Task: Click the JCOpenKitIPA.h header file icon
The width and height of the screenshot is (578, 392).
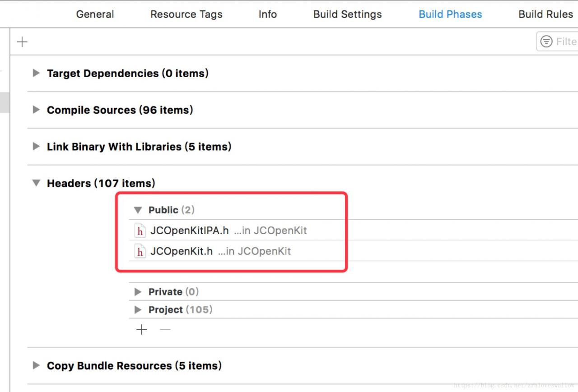Action: (x=140, y=231)
